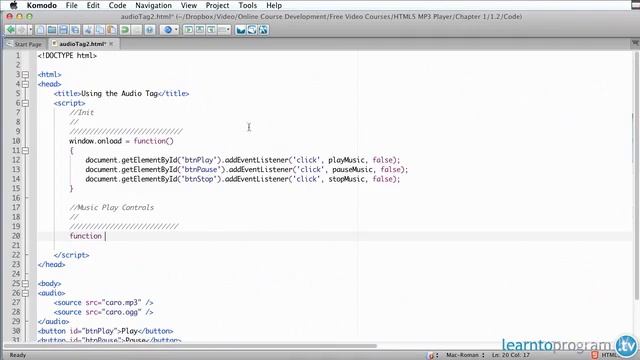The image size is (640, 360).
Task: Click the blue Preview in Browser globe
Action: tap(167, 30)
